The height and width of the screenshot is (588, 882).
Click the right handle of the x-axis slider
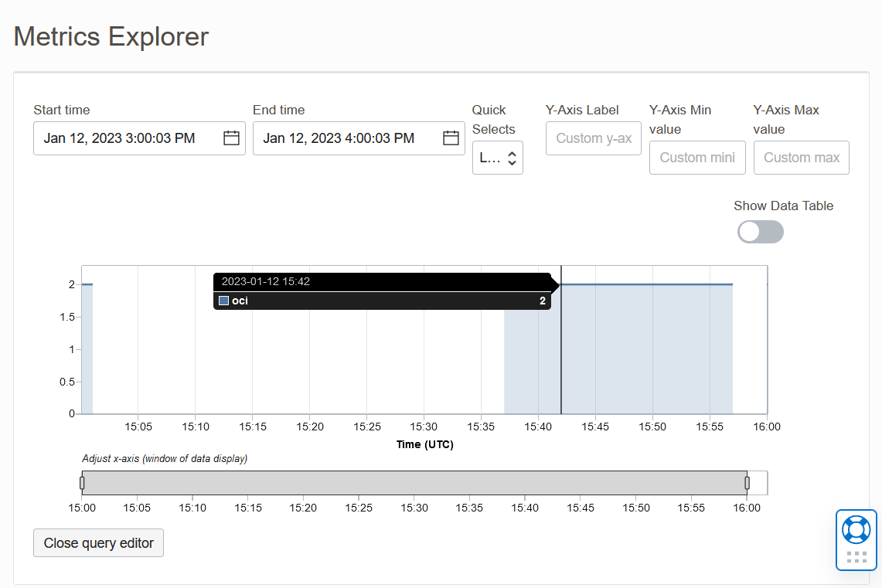click(x=747, y=482)
